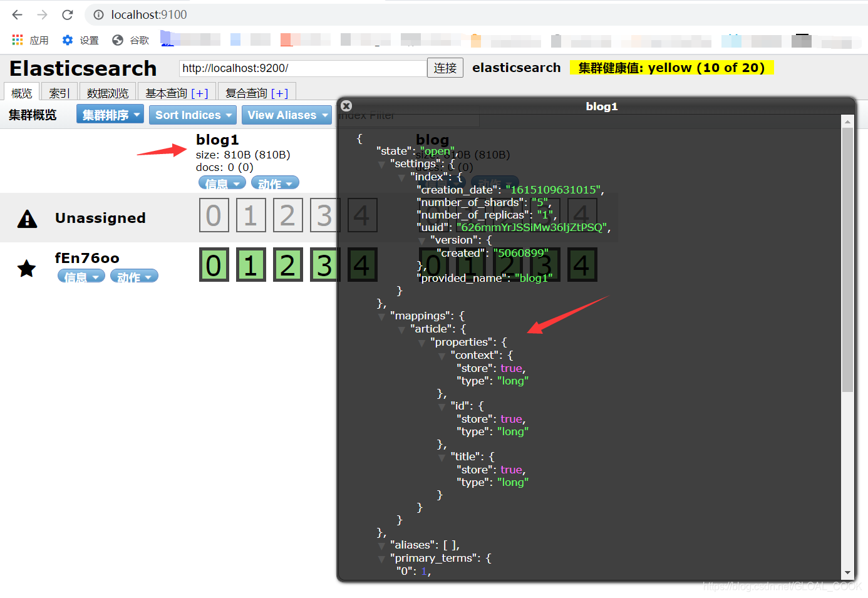Select unassigned shard 3

click(x=324, y=215)
